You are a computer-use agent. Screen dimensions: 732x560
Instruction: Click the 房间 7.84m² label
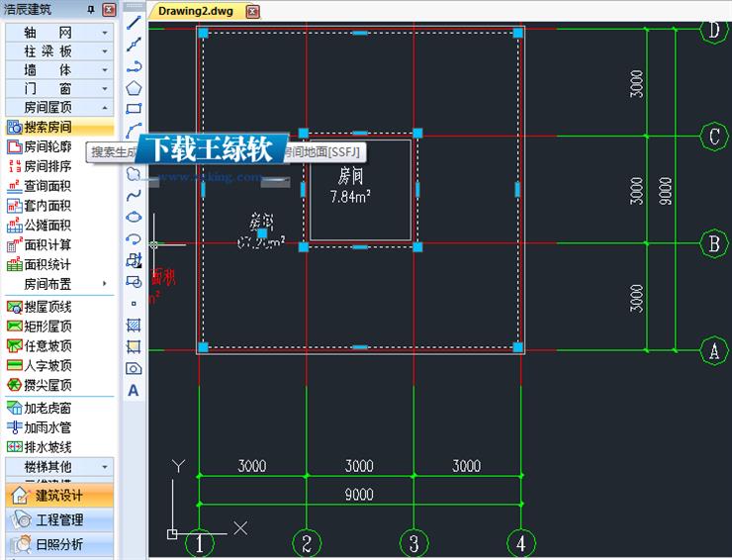350,186
